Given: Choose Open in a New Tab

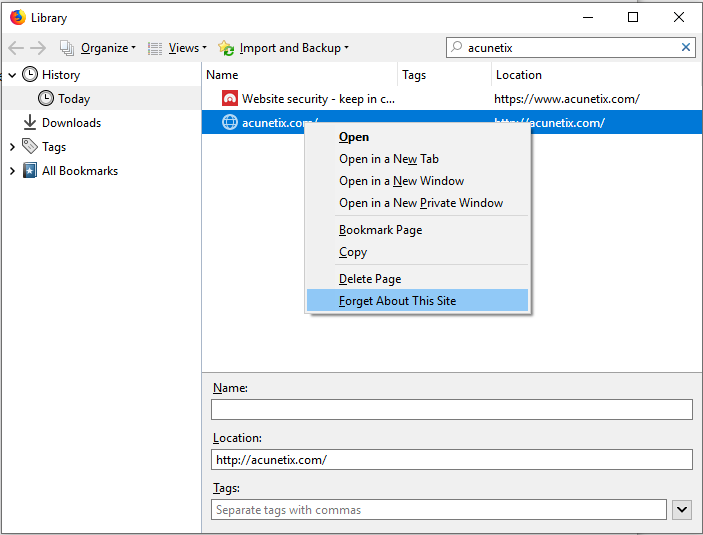Looking at the screenshot, I should pos(417,159).
